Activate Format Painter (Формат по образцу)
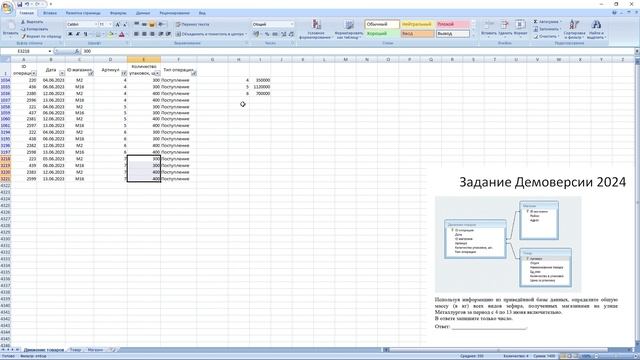Viewport: 640px width, 360px height. (41, 36)
